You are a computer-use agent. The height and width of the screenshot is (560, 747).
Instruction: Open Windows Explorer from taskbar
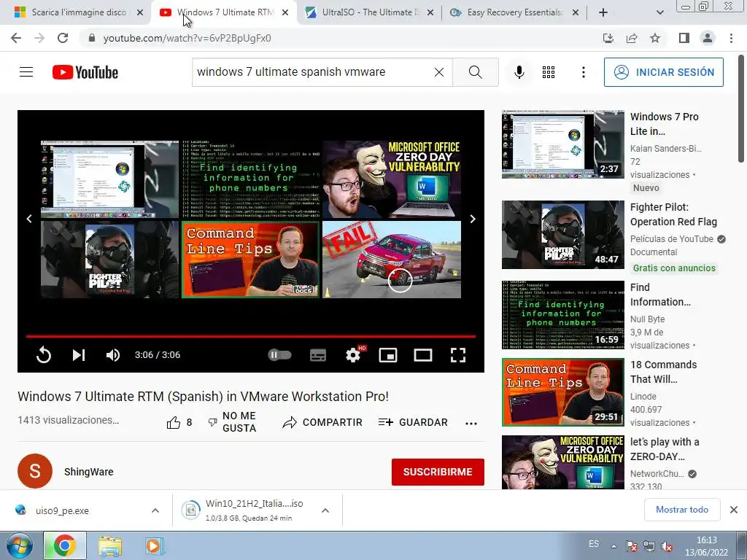tap(110, 545)
